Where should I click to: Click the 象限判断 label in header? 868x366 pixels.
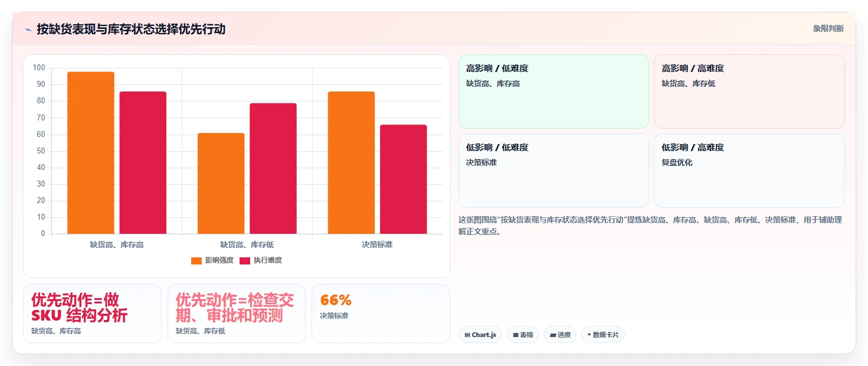(x=828, y=28)
